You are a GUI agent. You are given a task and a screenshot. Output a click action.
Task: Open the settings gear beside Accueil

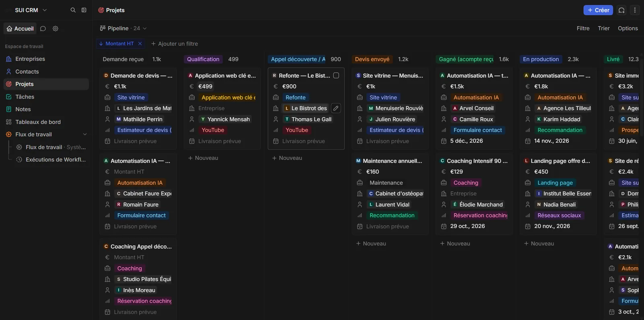(56, 29)
